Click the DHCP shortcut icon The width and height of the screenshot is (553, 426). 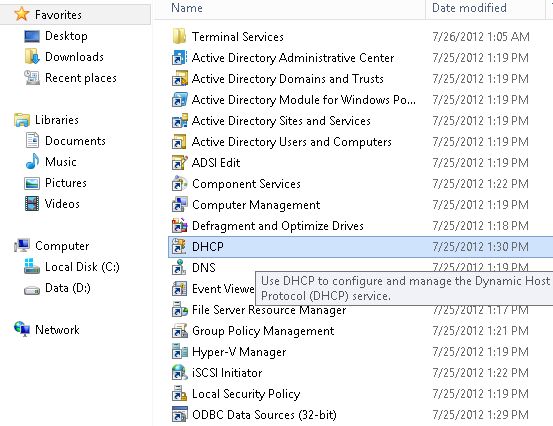[x=180, y=247]
